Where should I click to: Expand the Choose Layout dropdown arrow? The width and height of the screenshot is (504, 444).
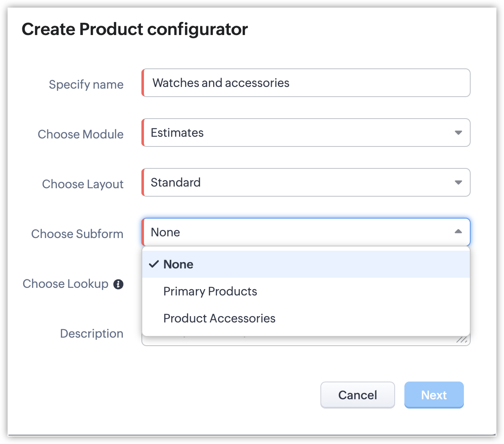coord(458,182)
